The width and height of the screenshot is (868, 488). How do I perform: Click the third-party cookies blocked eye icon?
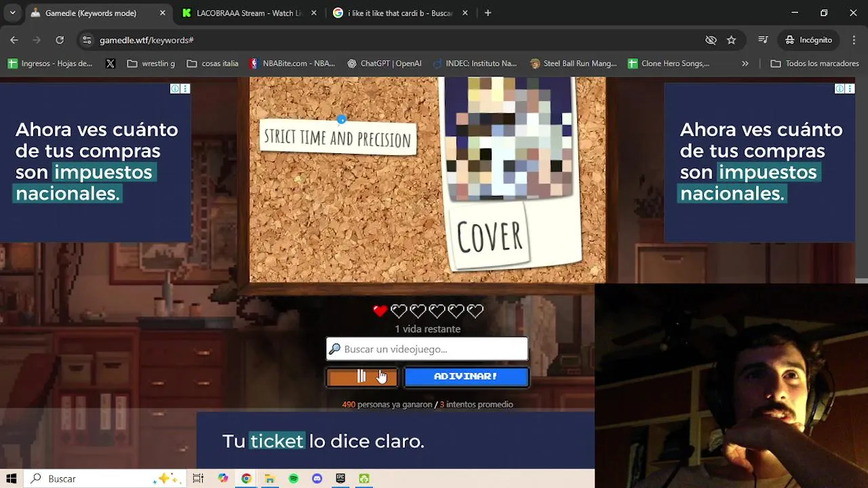click(711, 40)
